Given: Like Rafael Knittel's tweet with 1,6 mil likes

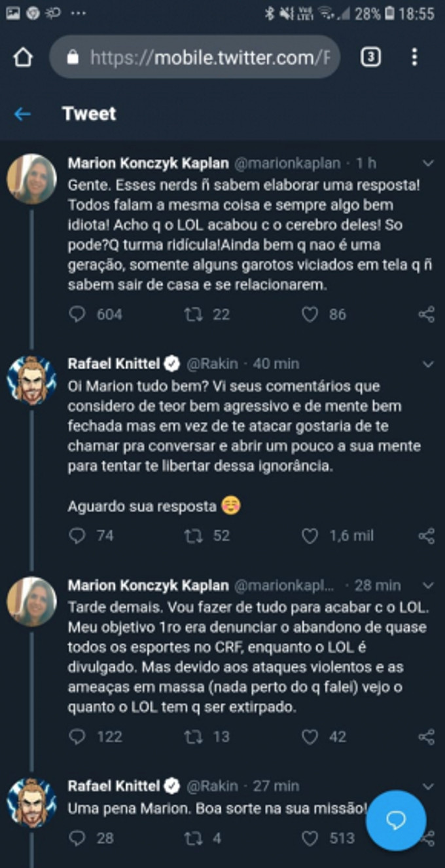Looking at the screenshot, I should point(310,536).
